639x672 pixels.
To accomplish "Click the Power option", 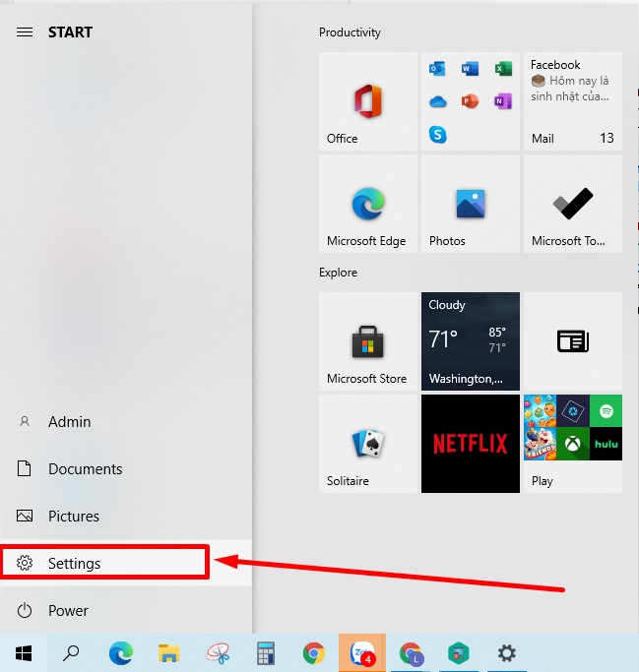I will click(x=68, y=611).
